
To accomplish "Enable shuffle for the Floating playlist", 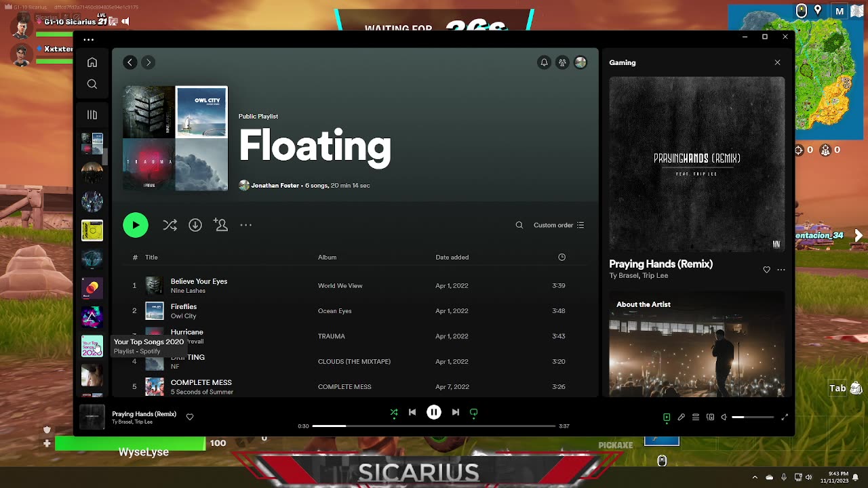I will 170,225.
